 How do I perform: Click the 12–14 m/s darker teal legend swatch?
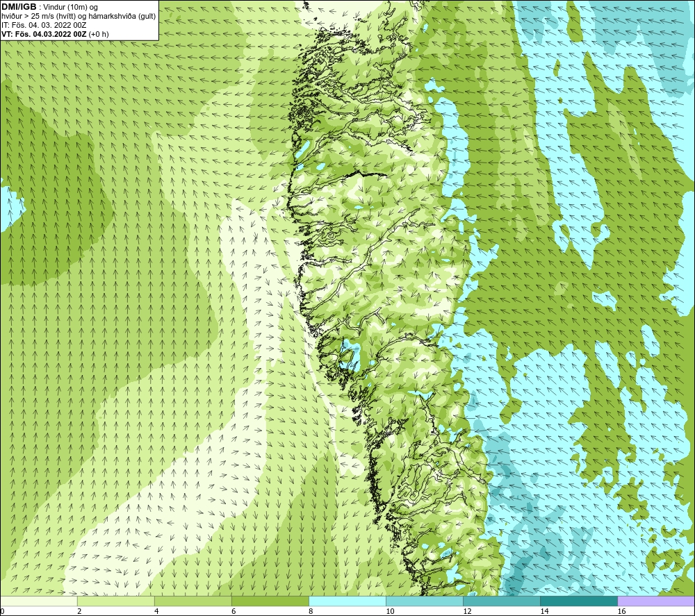tap(501, 601)
